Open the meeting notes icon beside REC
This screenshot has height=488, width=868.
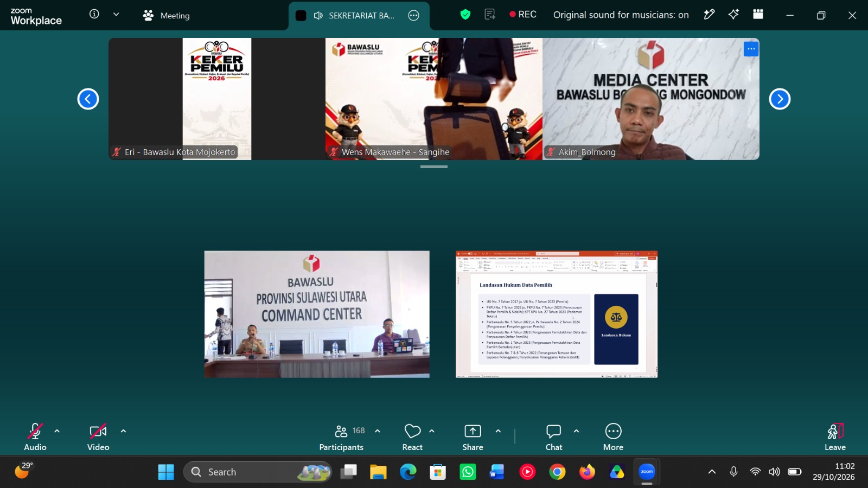490,15
